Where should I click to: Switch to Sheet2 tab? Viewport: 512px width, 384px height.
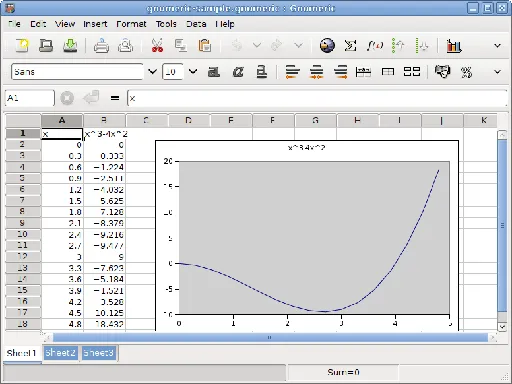click(x=60, y=353)
